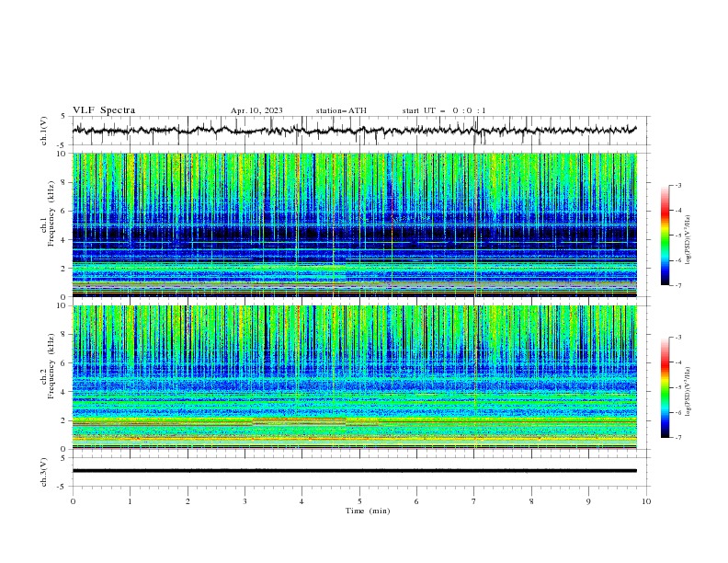This screenshot has height=563, width=728.
Task: Click the 'Time (min)' axis label
Action: [x=368, y=511]
